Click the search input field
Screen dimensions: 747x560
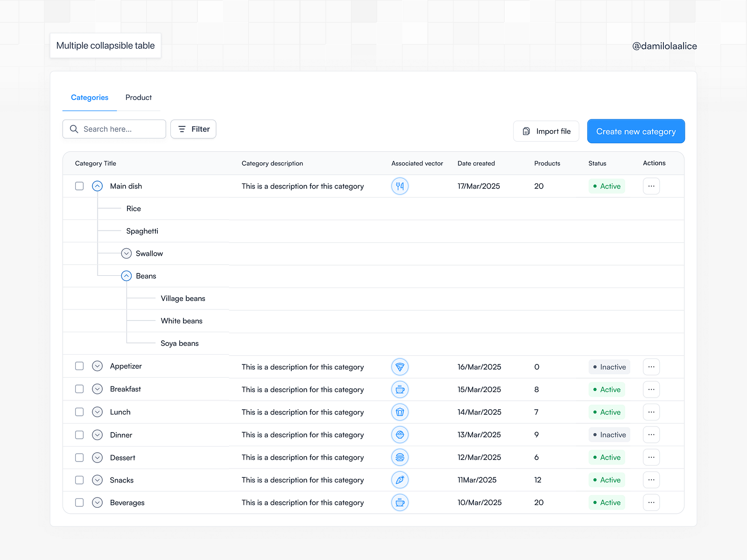click(x=114, y=129)
